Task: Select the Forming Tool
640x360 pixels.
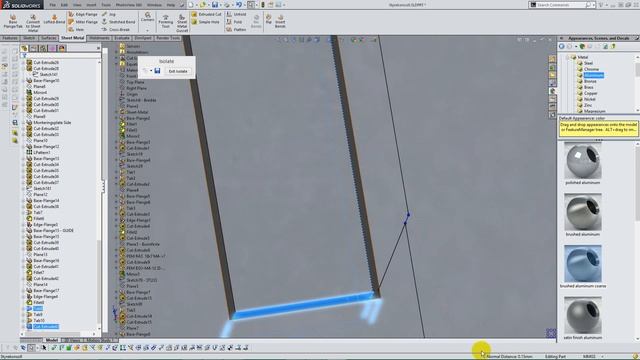Action: (x=165, y=22)
